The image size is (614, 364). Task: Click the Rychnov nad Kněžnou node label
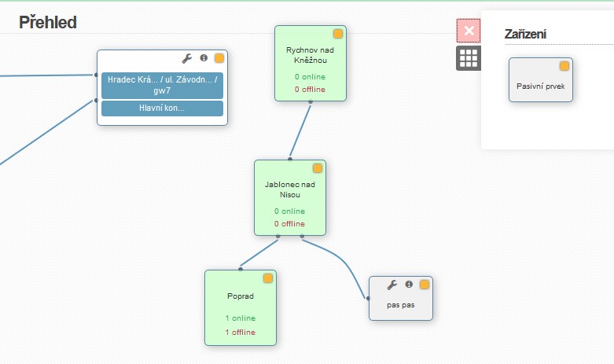click(310, 55)
